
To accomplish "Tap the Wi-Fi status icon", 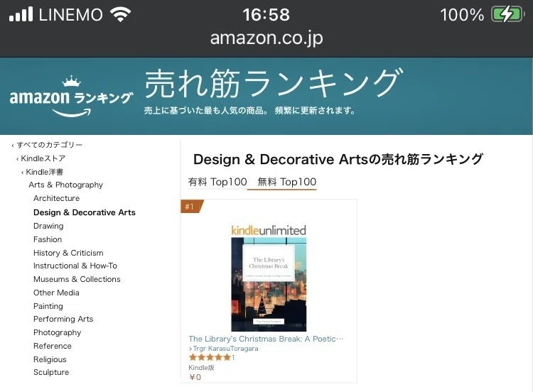I will pyautogui.click(x=120, y=15).
